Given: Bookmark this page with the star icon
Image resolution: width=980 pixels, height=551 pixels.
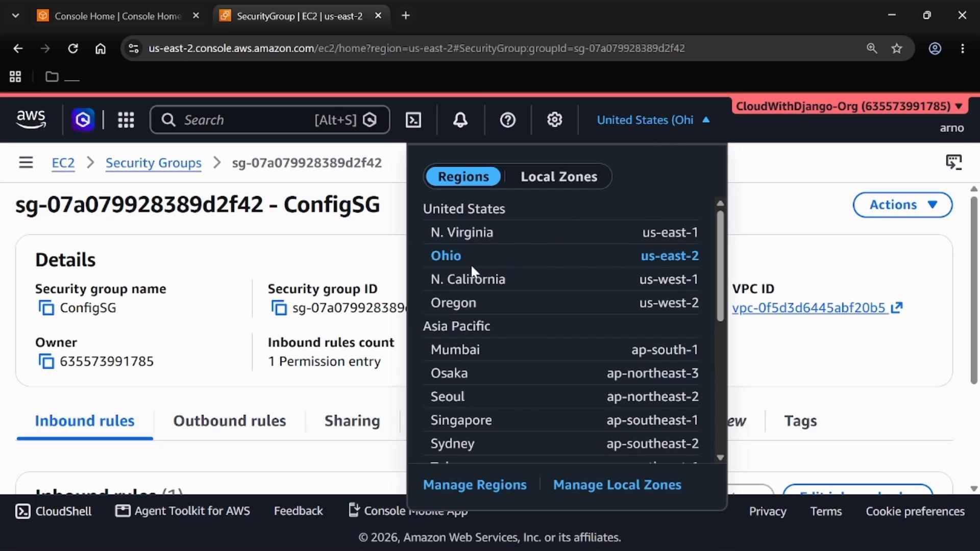Looking at the screenshot, I should tap(897, 48).
